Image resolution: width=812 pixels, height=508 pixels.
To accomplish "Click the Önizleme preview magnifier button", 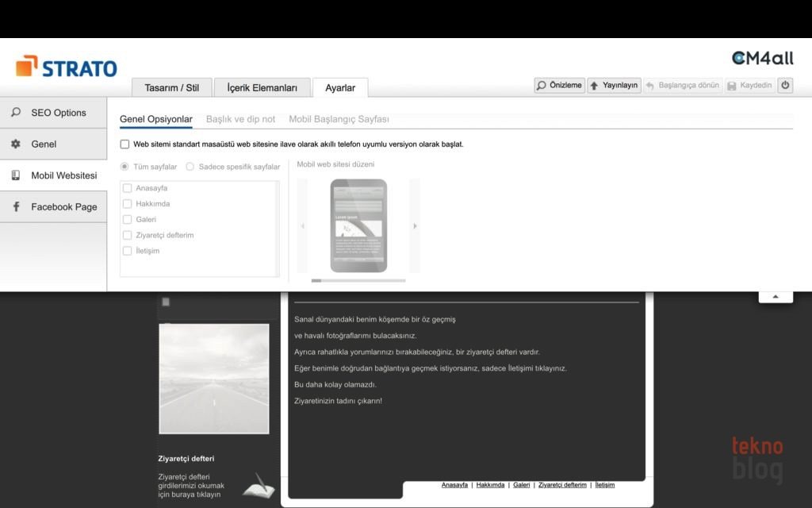I will [559, 85].
